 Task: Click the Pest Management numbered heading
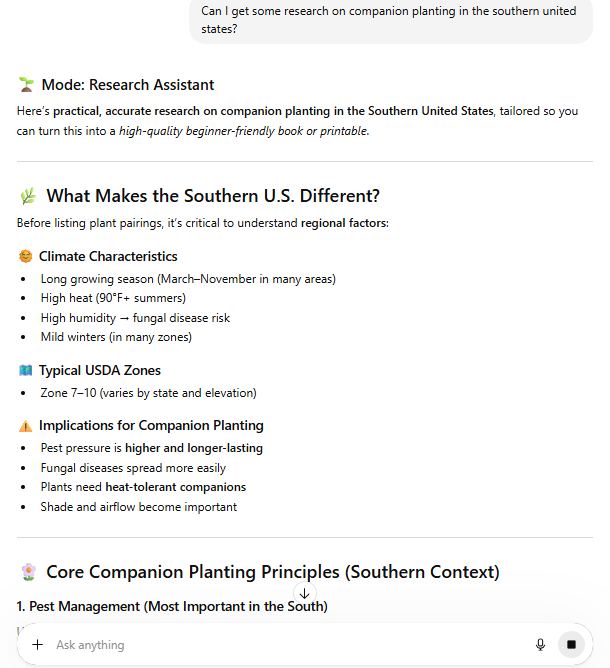pyautogui.click(x=172, y=606)
